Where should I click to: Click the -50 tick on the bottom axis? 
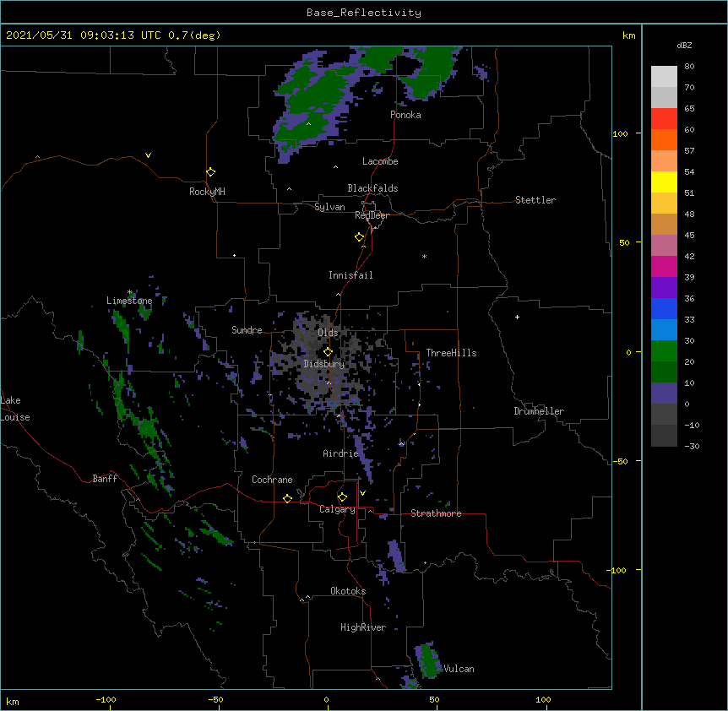click(x=215, y=699)
